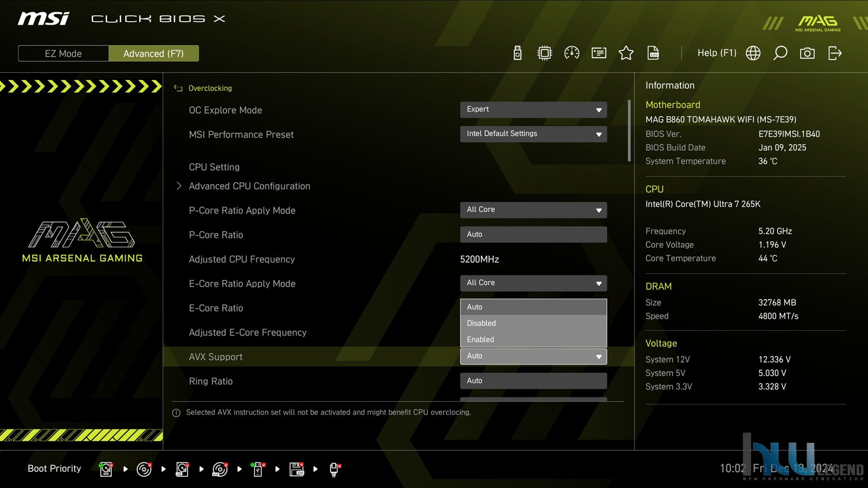The width and height of the screenshot is (868, 488).
Task: Select the network cable boot device icon
Action: click(334, 469)
